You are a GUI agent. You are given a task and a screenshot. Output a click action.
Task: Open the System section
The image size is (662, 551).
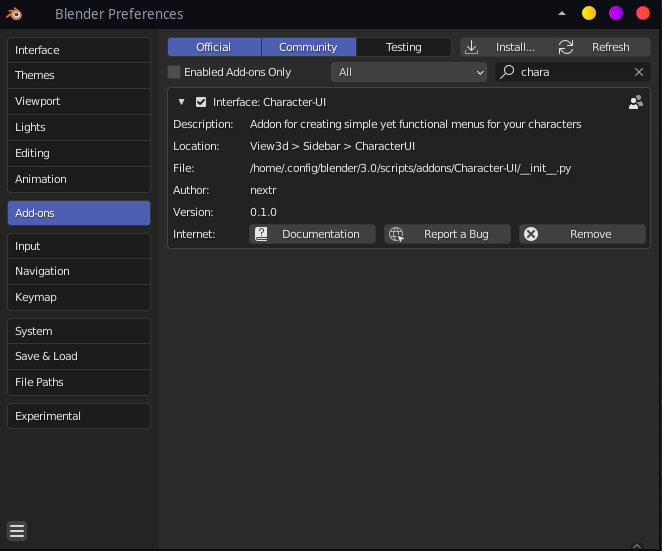pyautogui.click(x=79, y=331)
